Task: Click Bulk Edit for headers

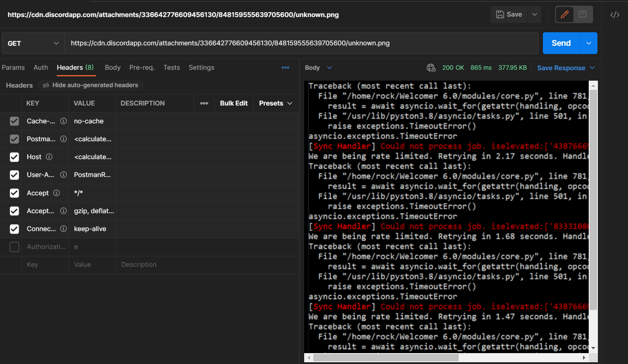Action: click(x=233, y=103)
